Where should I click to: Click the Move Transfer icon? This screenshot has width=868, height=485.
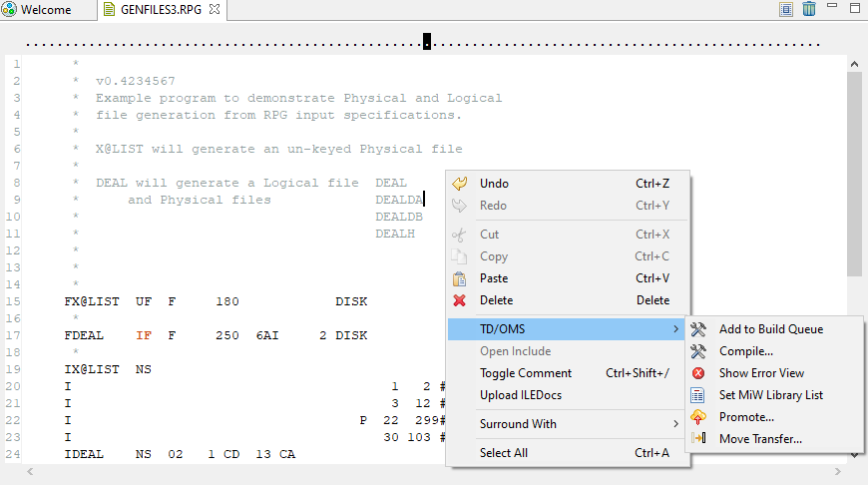pos(698,439)
